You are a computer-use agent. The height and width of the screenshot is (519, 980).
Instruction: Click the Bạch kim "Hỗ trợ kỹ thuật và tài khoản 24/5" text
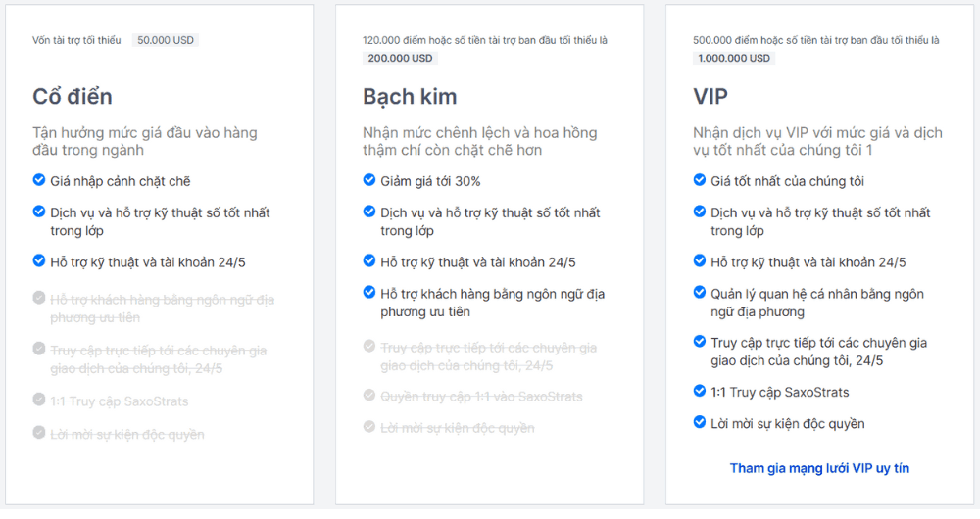[x=478, y=262]
